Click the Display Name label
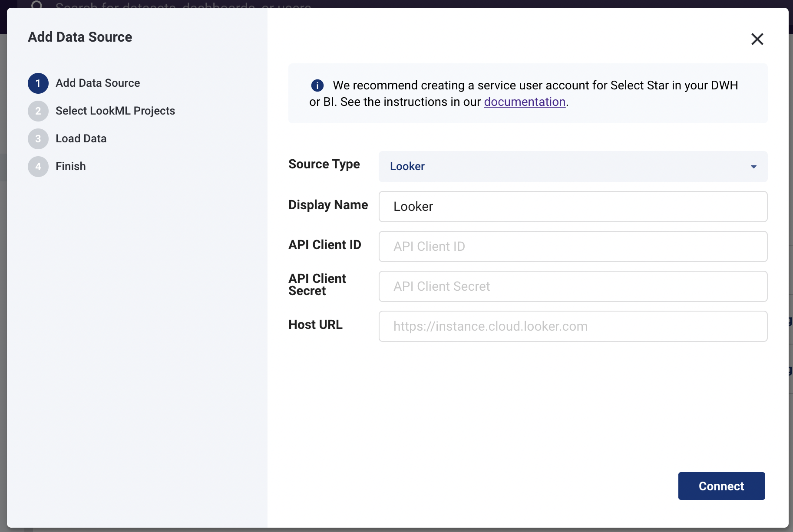The height and width of the screenshot is (532, 793). pos(328,205)
